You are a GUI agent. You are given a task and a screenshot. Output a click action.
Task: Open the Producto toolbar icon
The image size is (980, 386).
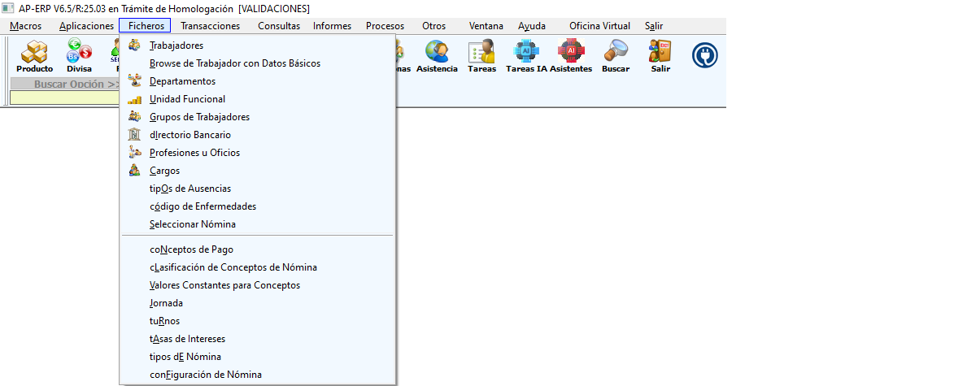[34, 56]
